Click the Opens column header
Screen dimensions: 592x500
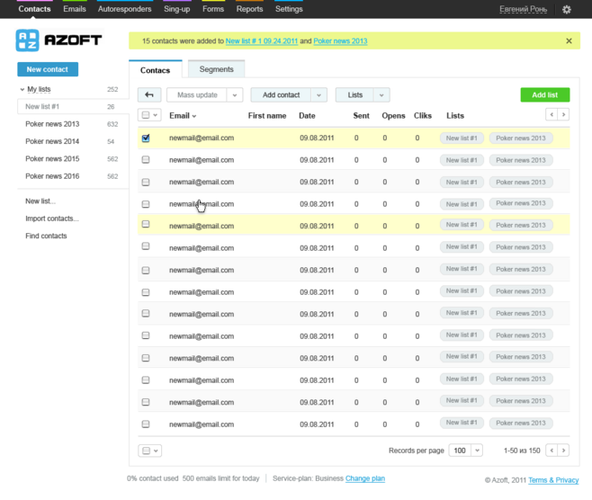coord(393,116)
